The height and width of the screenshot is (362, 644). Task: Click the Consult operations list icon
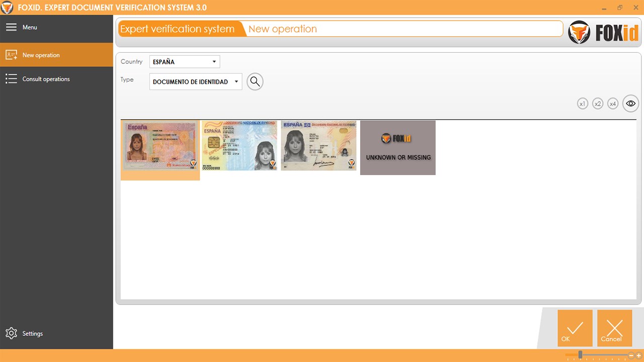tap(11, 79)
